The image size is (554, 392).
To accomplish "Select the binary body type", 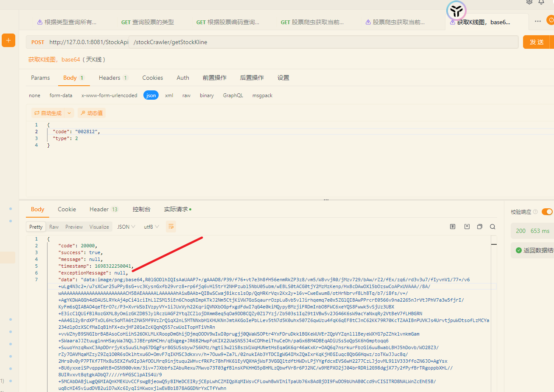I will pyautogui.click(x=207, y=95).
